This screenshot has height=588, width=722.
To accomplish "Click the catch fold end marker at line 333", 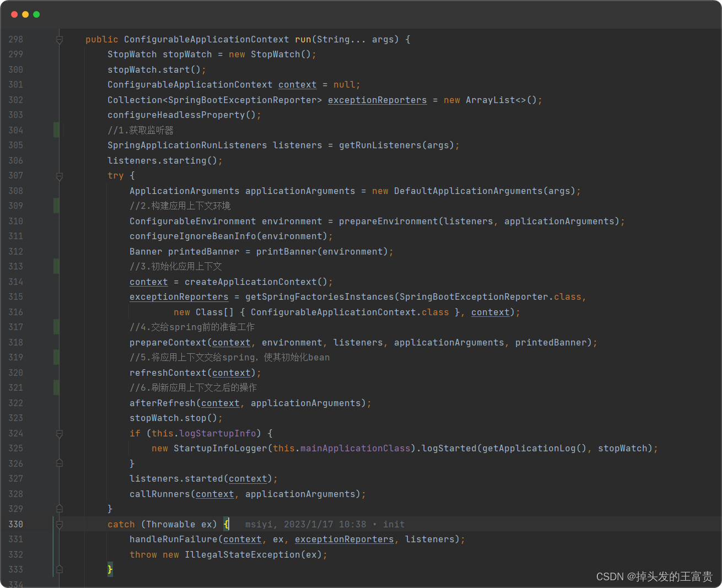I will [x=60, y=569].
